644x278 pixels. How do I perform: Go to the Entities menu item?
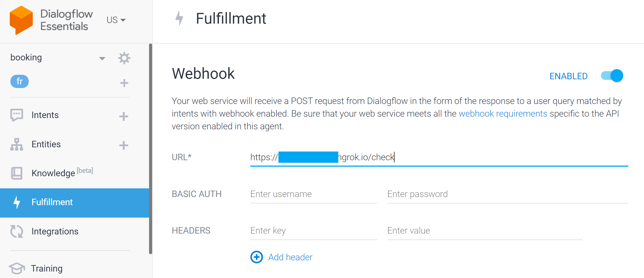click(46, 144)
